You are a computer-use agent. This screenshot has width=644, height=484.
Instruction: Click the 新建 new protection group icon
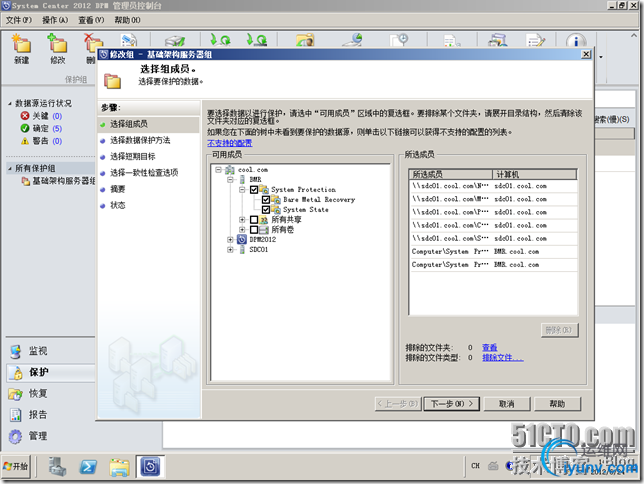[x=21, y=44]
